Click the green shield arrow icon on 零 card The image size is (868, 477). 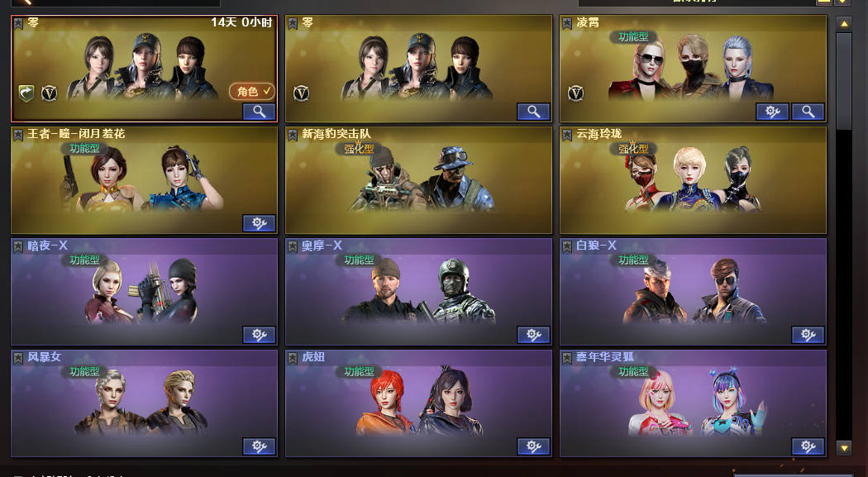[x=26, y=93]
